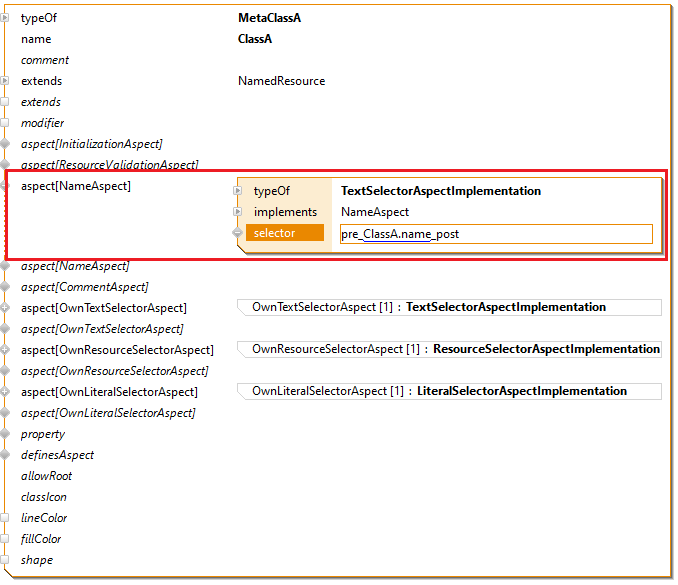Select aspect[CommentAspect] label
Image resolution: width=678 pixels, height=585 pixels.
(x=85, y=287)
